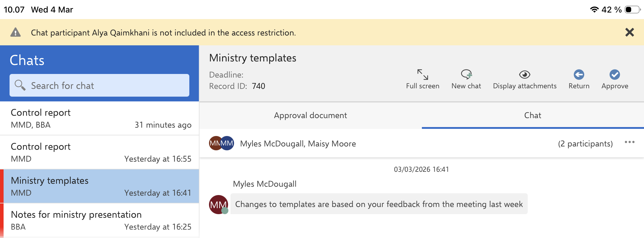Open Control report chat from Yesterday at 16:55
Screen dimensions: 644x238
[x=100, y=152]
